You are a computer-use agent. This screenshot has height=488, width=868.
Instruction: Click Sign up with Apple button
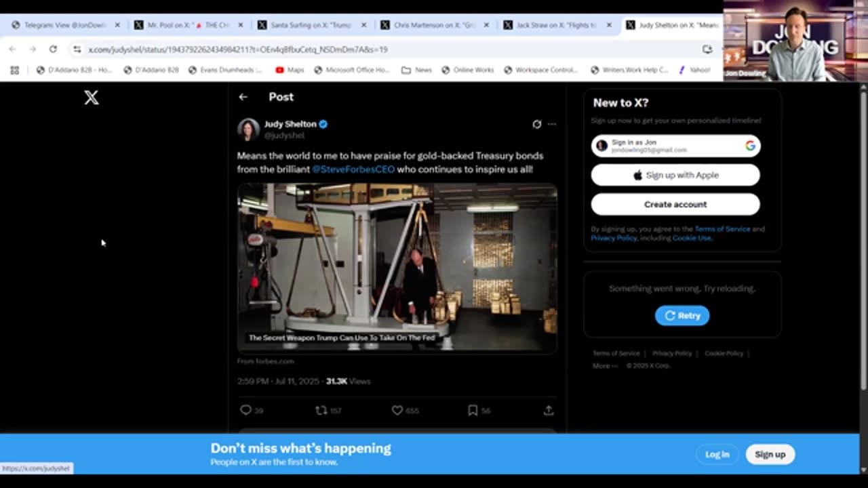tap(675, 175)
